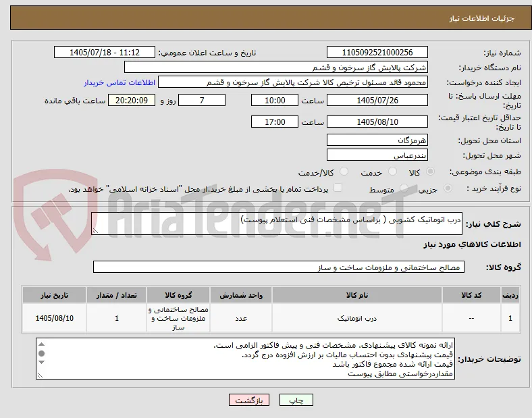Select the جزیی purchase type radio
The image size is (532, 418).
[448, 188]
